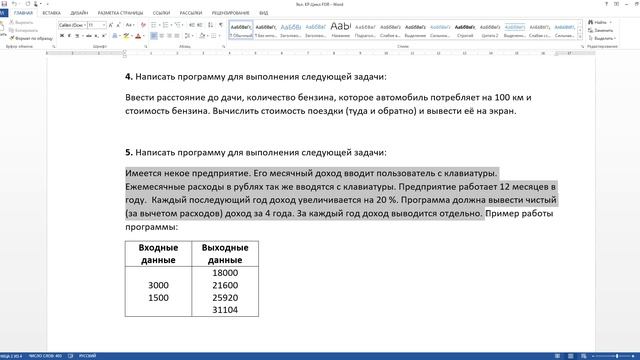Click language Русский in status bar
This screenshot has height=360, width=640.
click(87, 356)
